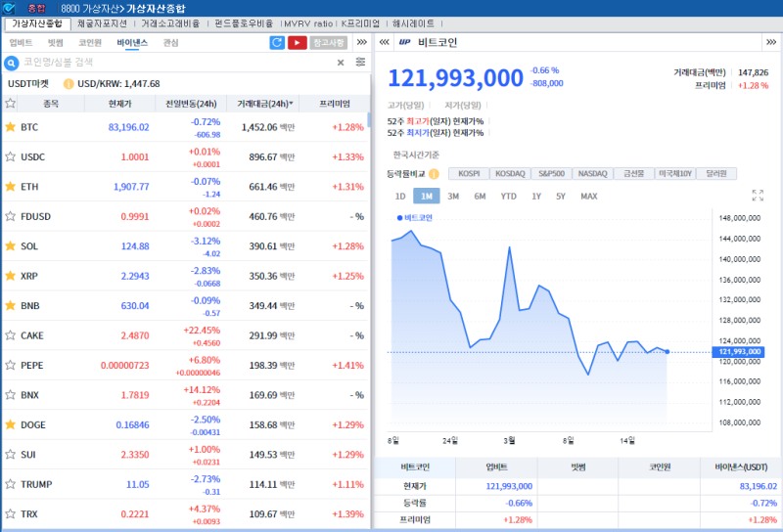The height and width of the screenshot is (532, 783).
Task: Open the 펀드플로우비율 tab
Action: click(244, 23)
